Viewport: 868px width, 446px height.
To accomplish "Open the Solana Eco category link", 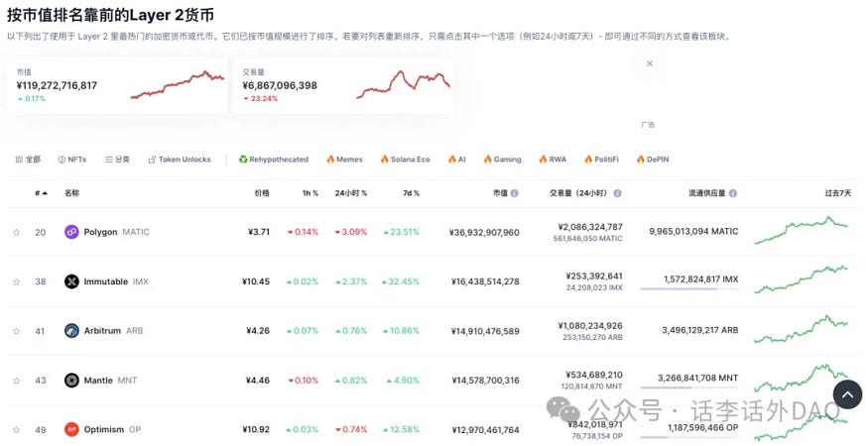I will pos(404,160).
